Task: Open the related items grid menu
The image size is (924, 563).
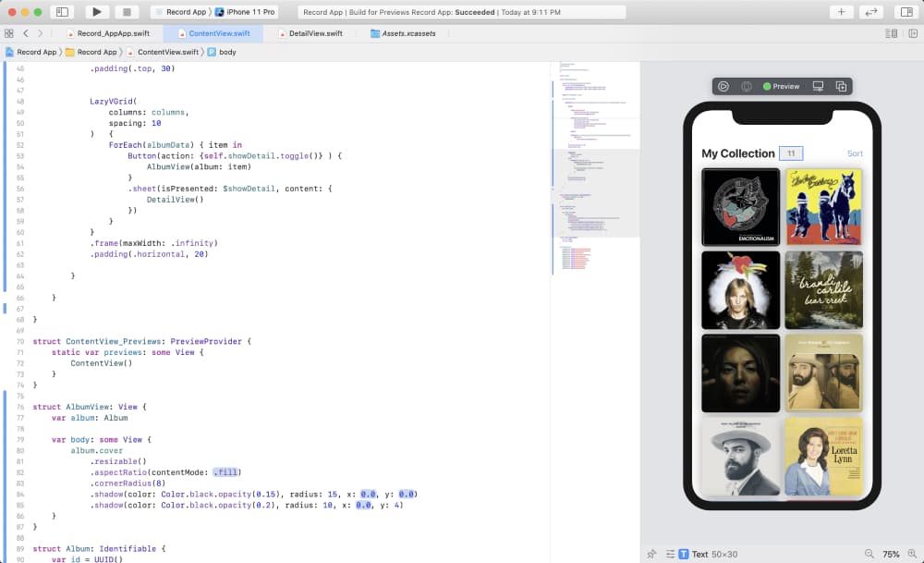Action: (x=9, y=33)
